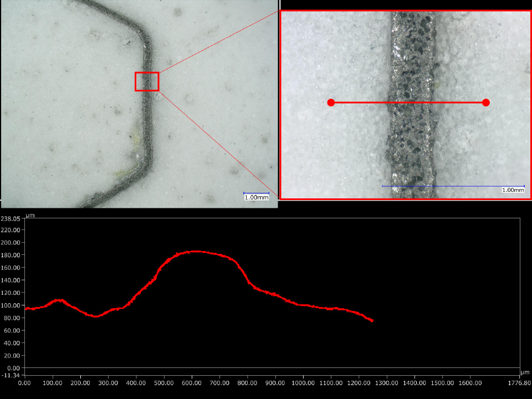Click the 1.00mm scale label in zoomed image
This screenshot has width=532, height=399.
[x=513, y=190]
